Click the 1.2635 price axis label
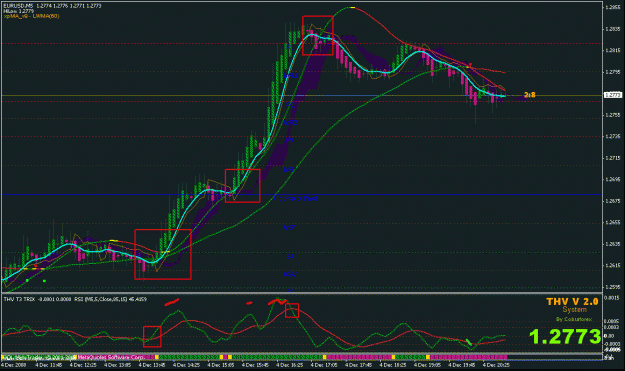This screenshot has width=625, height=371. click(x=613, y=244)
